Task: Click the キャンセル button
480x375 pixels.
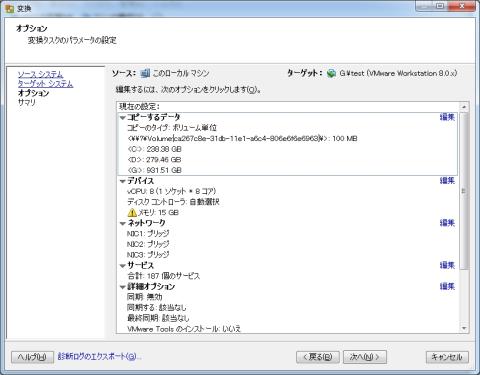Action: (447, 357)
